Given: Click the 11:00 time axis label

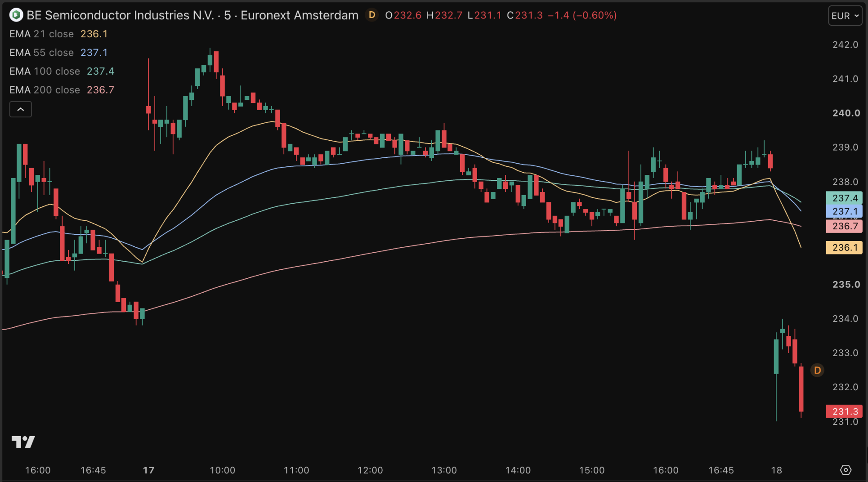Looking at the screenshot, I should pyautogui.click(x=296, y=470).
